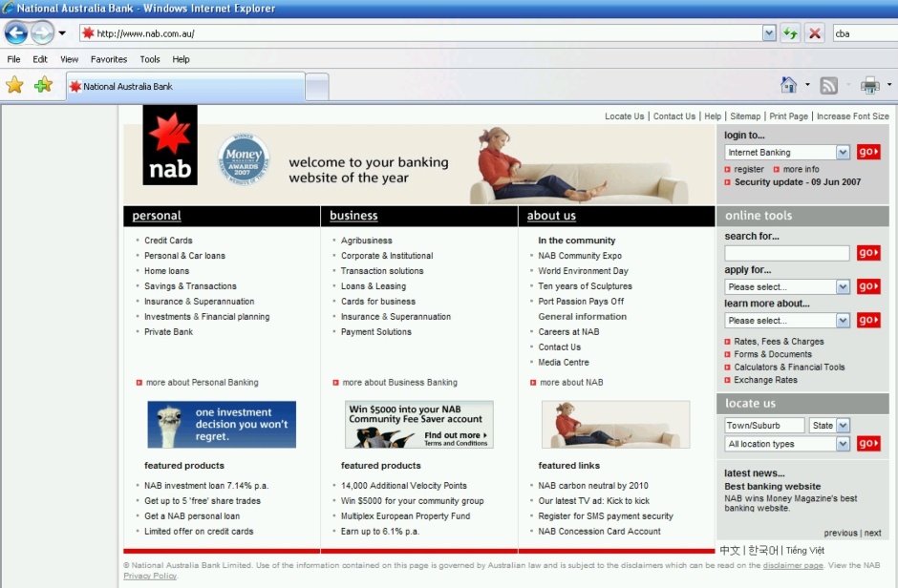898x588 pixels.
Task: Open the All location types dropdown
Action: click(x=843, y=444)
